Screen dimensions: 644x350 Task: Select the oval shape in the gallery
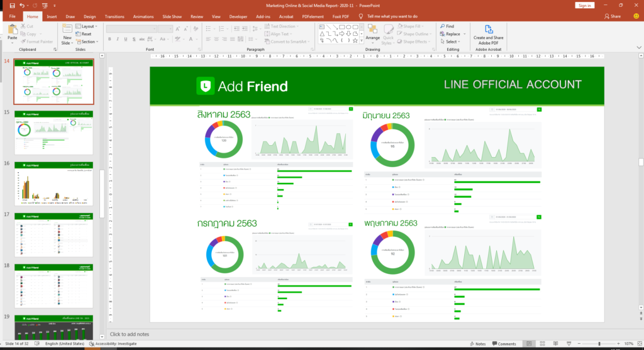(348, 27)
